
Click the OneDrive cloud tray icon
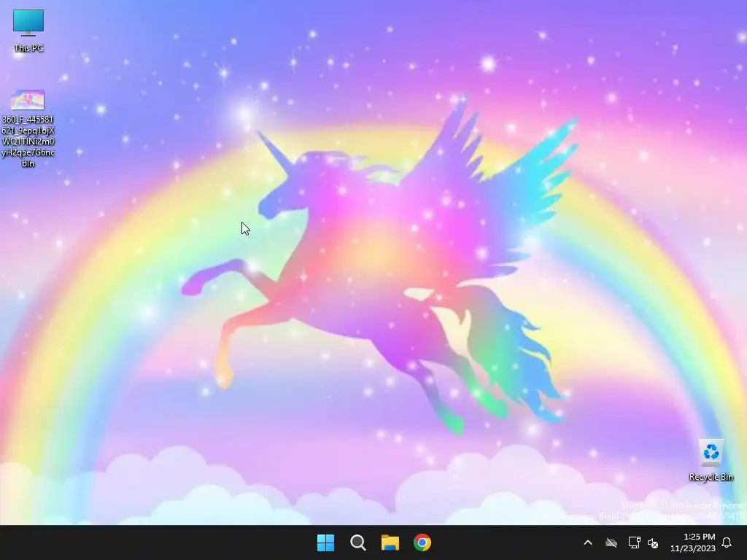611,542
